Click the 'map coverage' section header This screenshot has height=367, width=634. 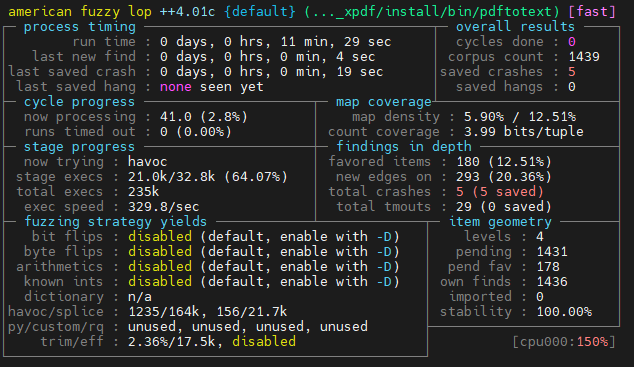[x=384, y=101]
